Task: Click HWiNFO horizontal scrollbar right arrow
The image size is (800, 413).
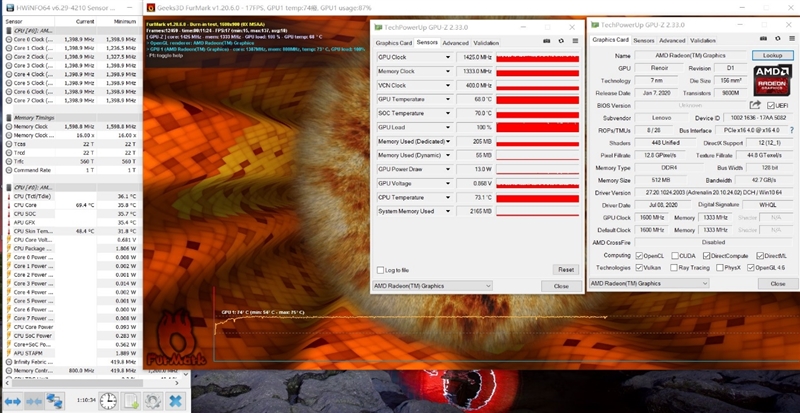Action: coord(177,382)
